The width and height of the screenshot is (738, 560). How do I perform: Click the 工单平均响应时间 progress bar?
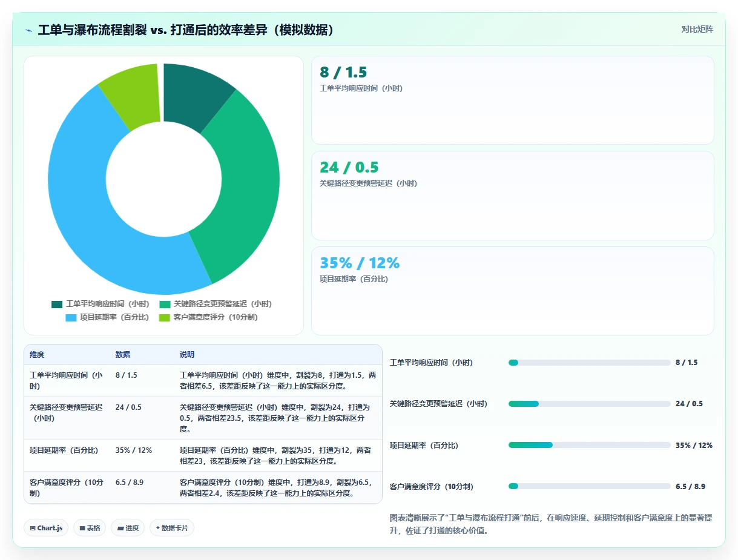590,363
